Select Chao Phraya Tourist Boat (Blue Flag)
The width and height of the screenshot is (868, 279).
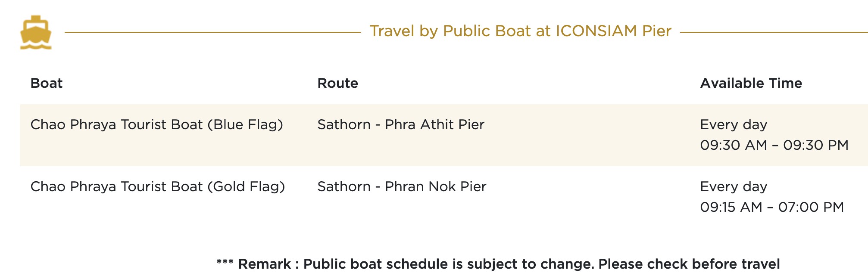pyautogui.click(x=156, y=124)
